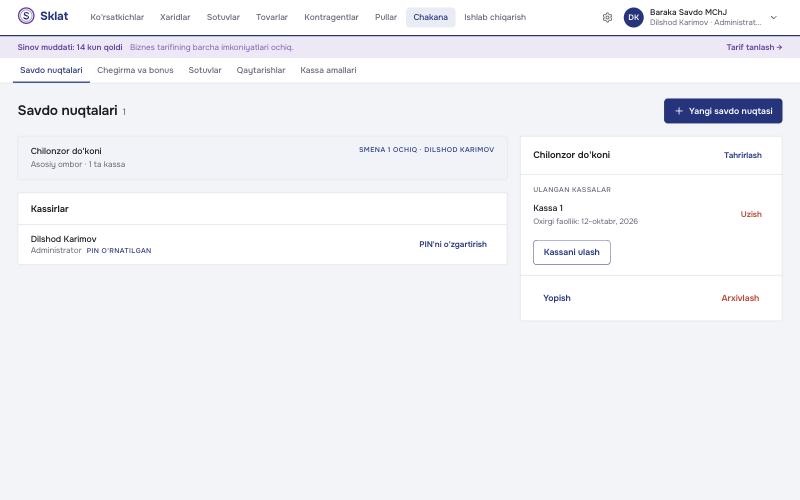
Task: Click the Dilshod Karimov cashier row
Action: (262, 244)
